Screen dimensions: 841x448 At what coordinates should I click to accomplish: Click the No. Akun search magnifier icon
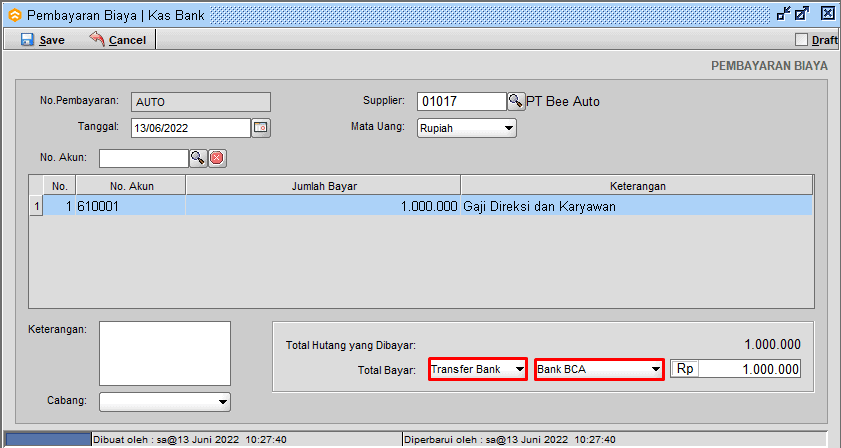point(198,158)
